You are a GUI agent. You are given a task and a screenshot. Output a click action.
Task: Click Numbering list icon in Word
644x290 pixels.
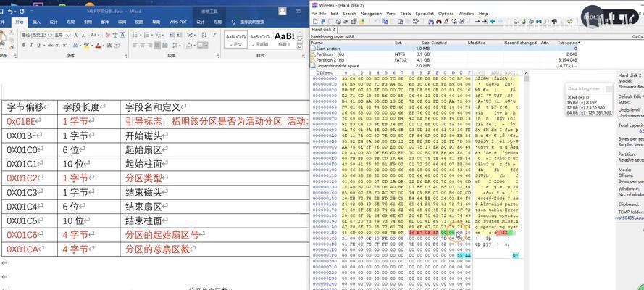pyautogui.click(x=146, y=35)
